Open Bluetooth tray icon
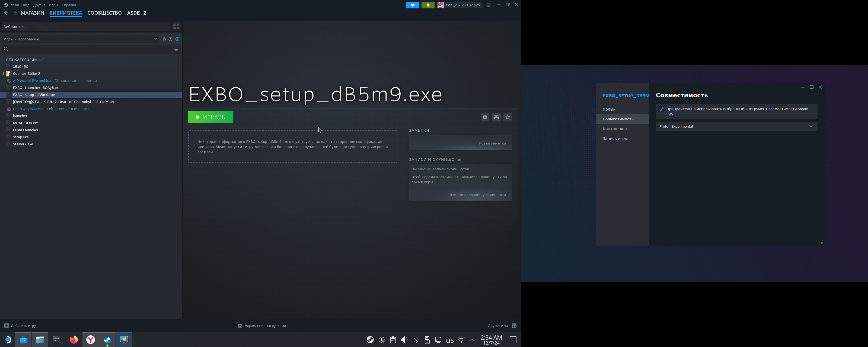This screenshot has height=347, width=868. 416,340
